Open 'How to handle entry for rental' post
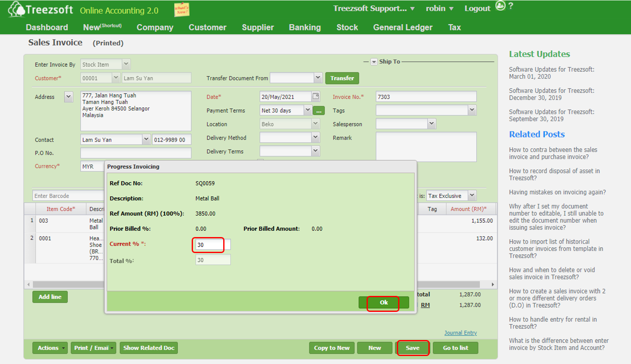The height and width of the screenshot is (364, 631). [553, 323]
